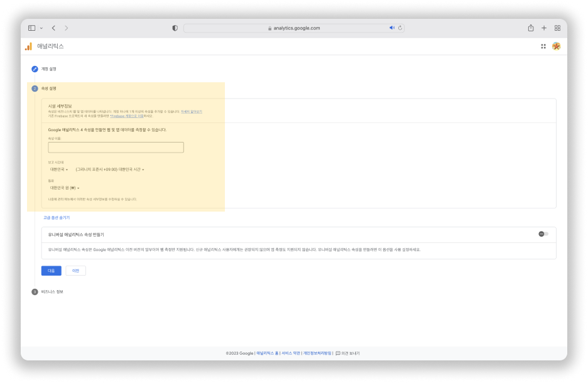The width and height of the screenshot is (588, 383).
Task: Open a new tab with plus icon
Action: [544, 28]
